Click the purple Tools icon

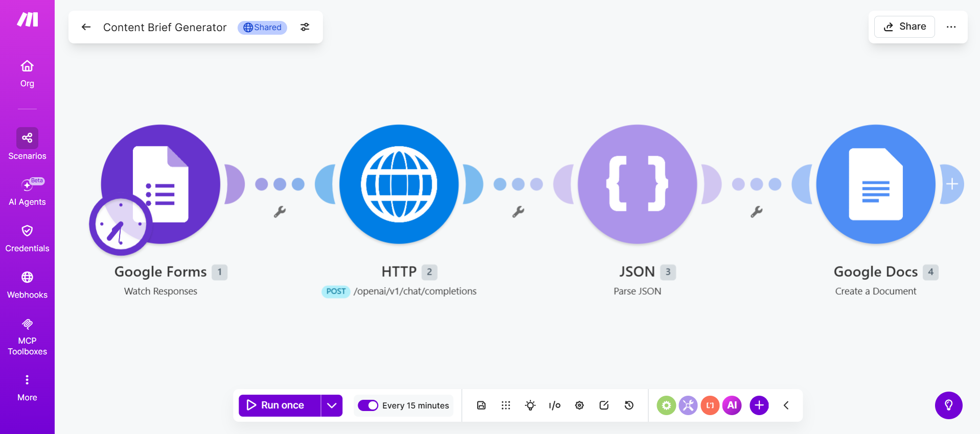(x=688, y=405)
